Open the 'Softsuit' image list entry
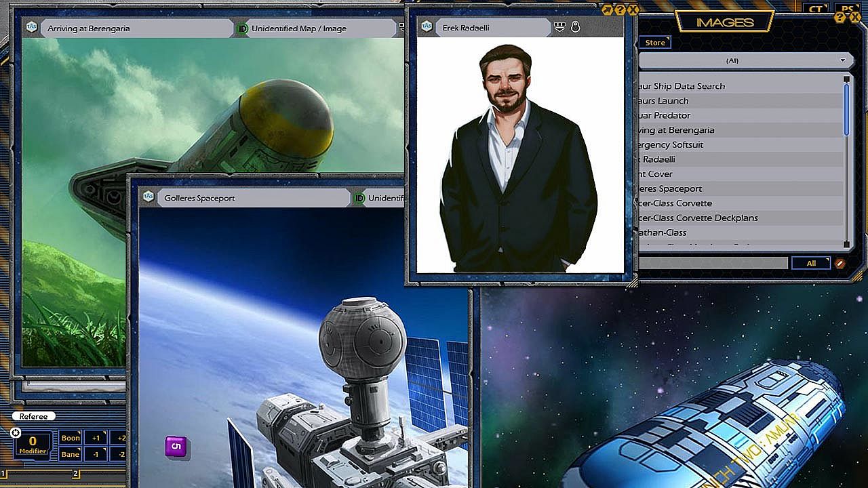The width and height of the screenshot is (868, 488). pyautogui.click(x=740, y=144)
